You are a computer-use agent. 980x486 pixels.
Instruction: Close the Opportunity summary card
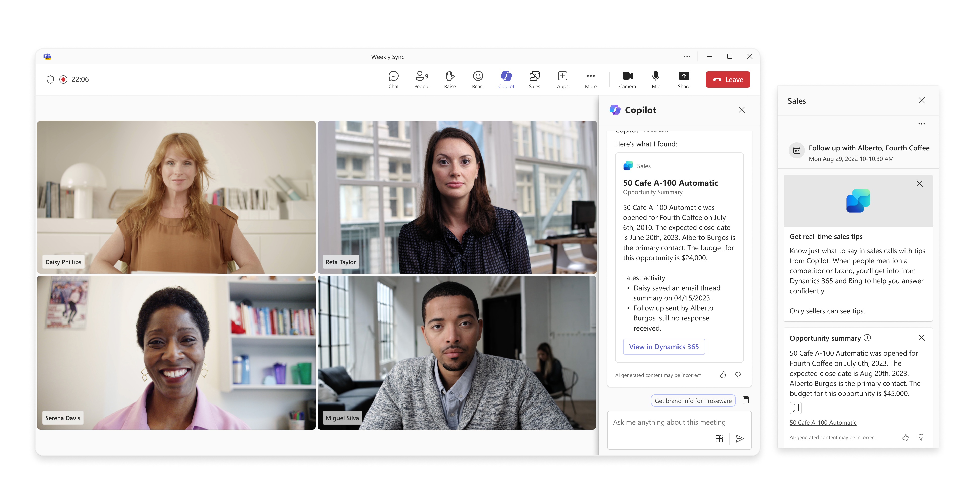click(x=921, y=338)
